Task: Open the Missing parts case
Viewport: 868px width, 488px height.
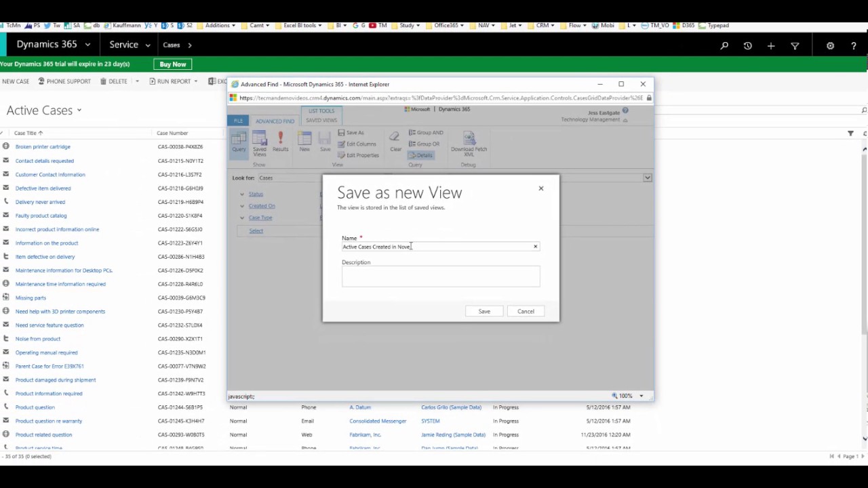Action: click(x=31, y=298)
